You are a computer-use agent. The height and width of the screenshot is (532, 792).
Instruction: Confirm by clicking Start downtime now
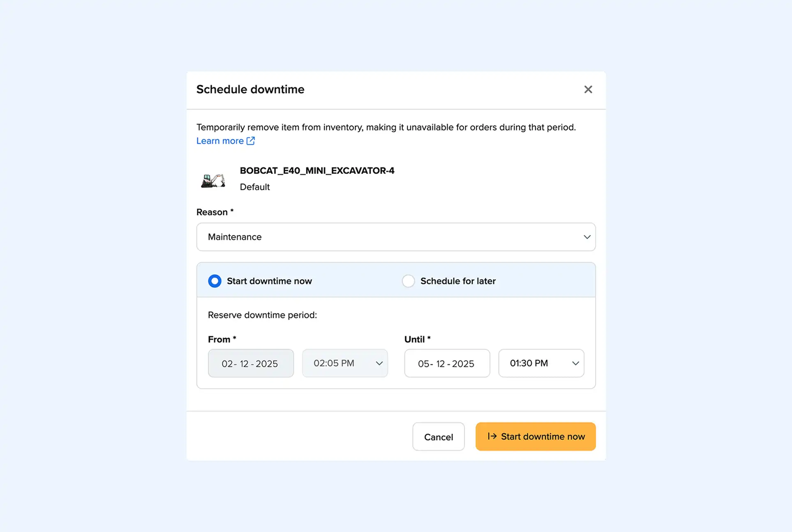(x=535, y=436)
